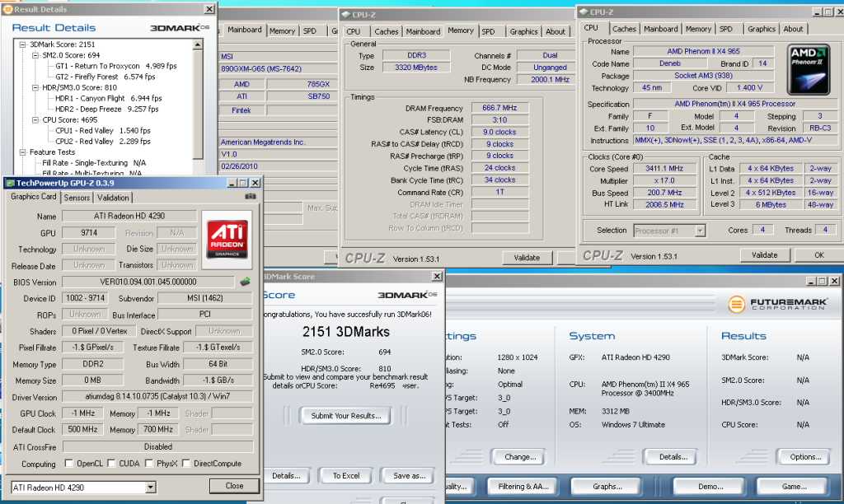
Task: Click the GPU-Z screenshot camera icon
Action: coord(250,198)
